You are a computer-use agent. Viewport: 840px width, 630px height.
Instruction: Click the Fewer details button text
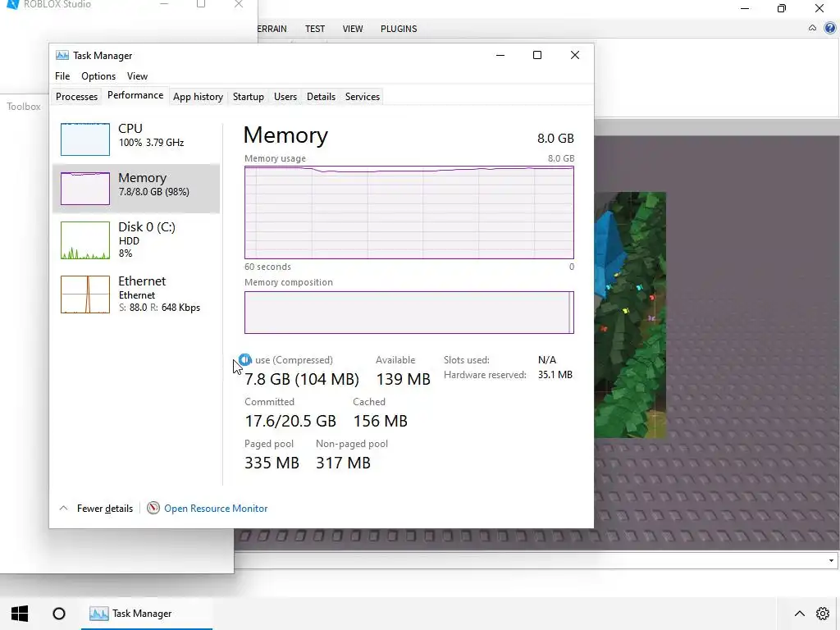coord(105,509)
